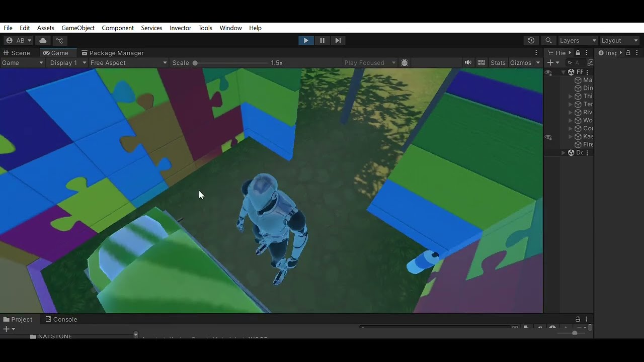Toggle the Inspector panel lock

(628, 53)
